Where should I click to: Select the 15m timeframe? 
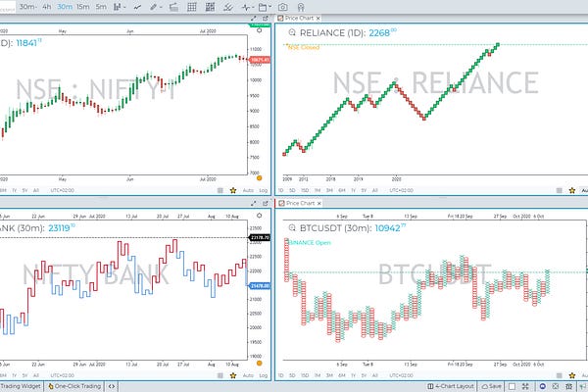pyautogui.click(x=83, y=7)
